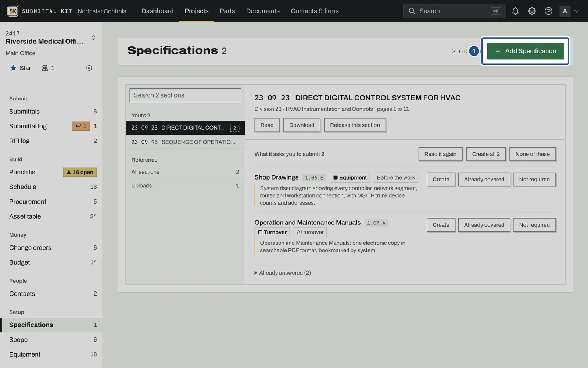Click the dashed 2 badge on 23 09 23
588x368 pixels.
tap(234, 128)
